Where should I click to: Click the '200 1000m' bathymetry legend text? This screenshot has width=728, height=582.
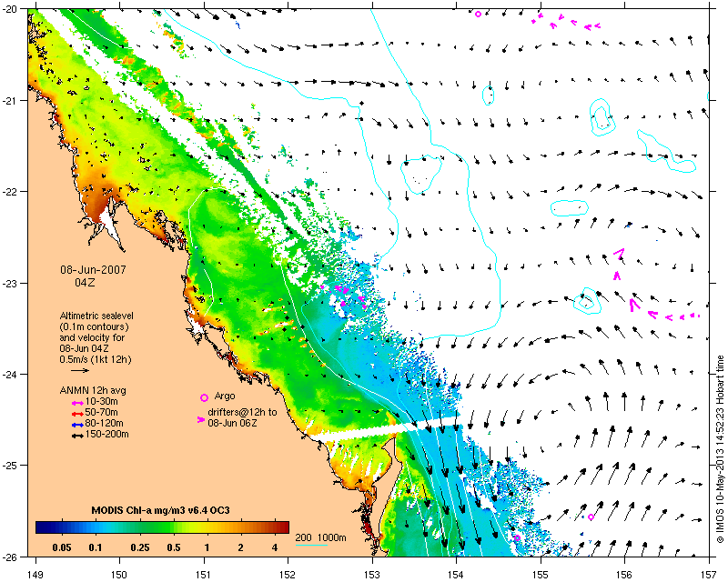pos(321,538)
